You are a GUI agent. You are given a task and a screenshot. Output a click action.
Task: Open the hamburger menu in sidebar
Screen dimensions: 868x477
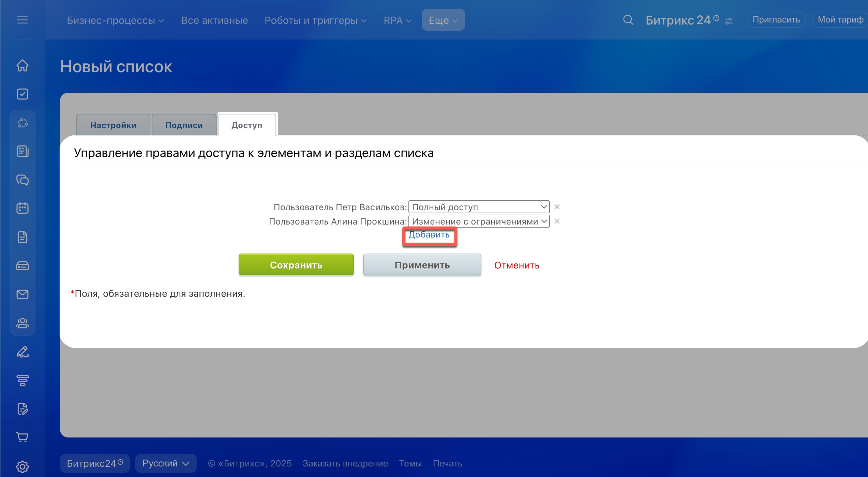point(23,20)
